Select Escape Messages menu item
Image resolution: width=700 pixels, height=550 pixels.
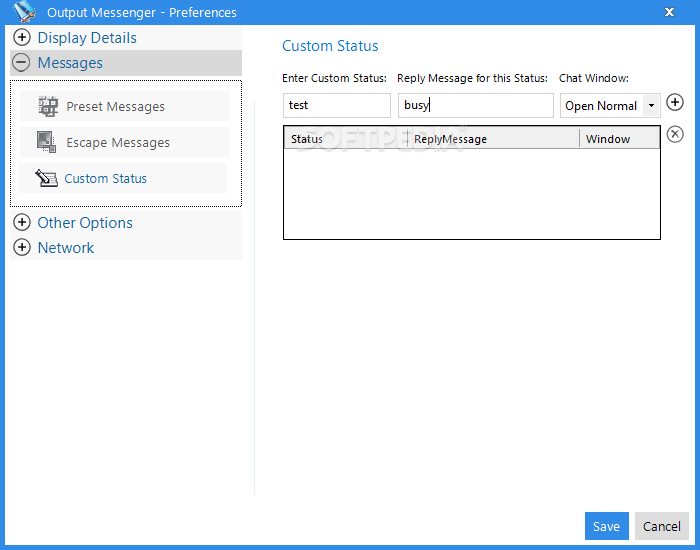pyautogui.click(x=118, y=143)
